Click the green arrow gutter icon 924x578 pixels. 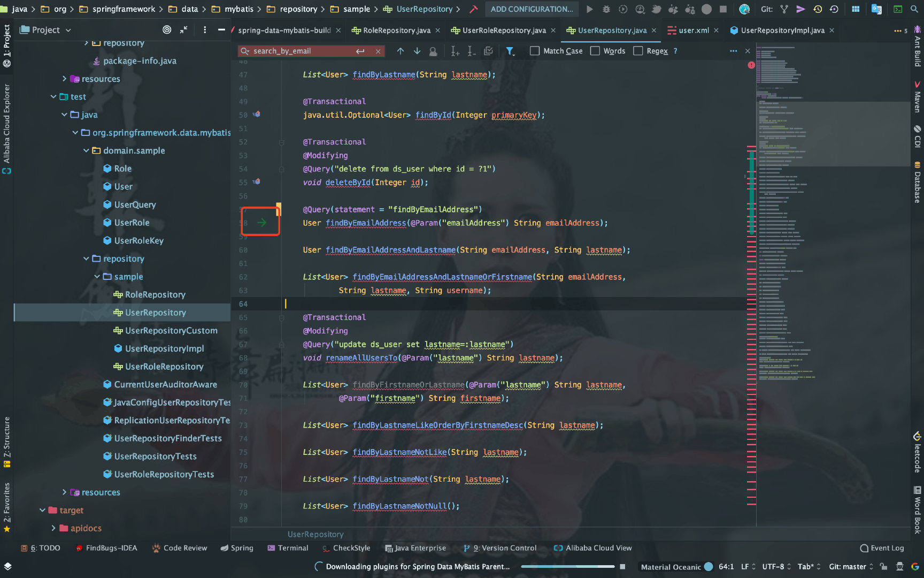click(261, 222)
